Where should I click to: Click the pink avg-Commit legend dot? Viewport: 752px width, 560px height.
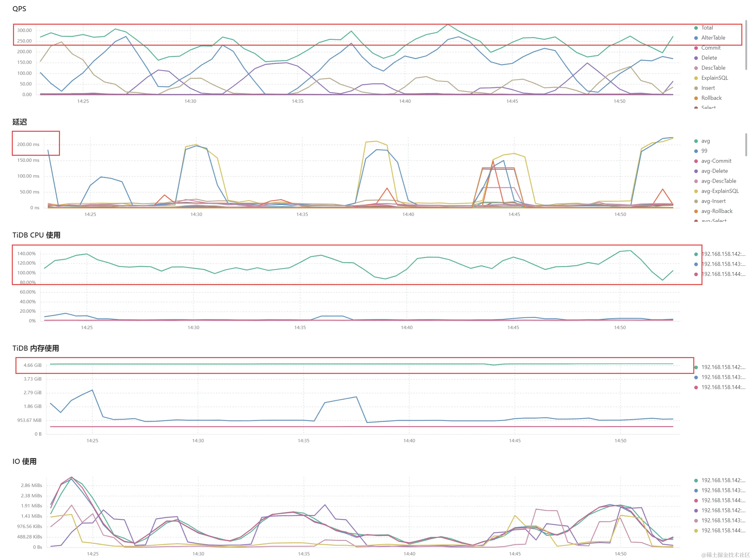[696, 161]
